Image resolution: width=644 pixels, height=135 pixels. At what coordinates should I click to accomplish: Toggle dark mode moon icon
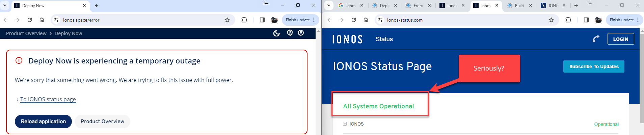tap(276, 33)
